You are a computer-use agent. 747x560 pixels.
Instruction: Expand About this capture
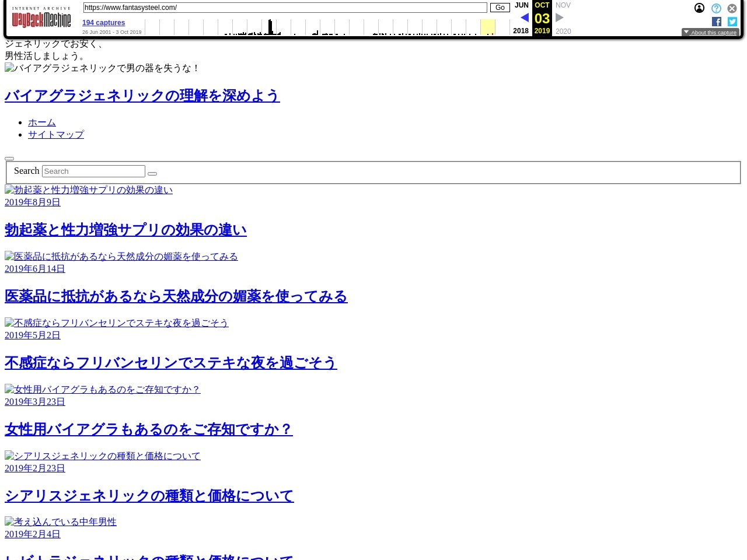[710, 33]
